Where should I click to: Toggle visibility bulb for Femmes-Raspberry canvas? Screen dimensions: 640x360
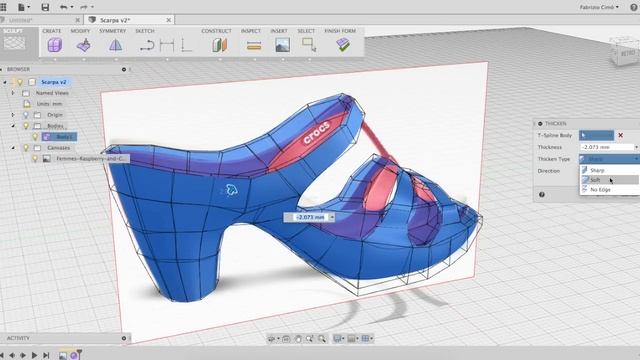(35, 158)
